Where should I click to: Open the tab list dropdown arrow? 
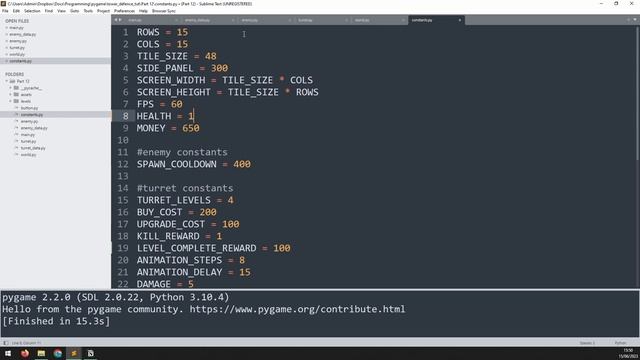pos(635,20)
